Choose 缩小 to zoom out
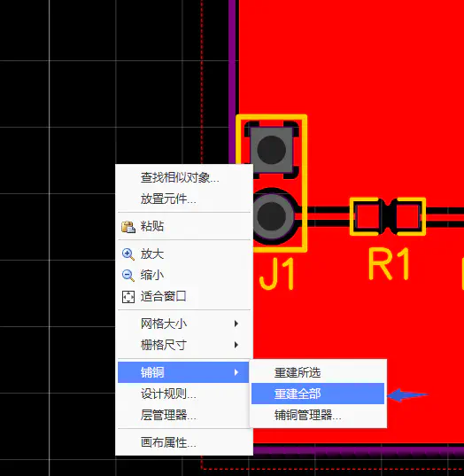 tap(184, 275)
